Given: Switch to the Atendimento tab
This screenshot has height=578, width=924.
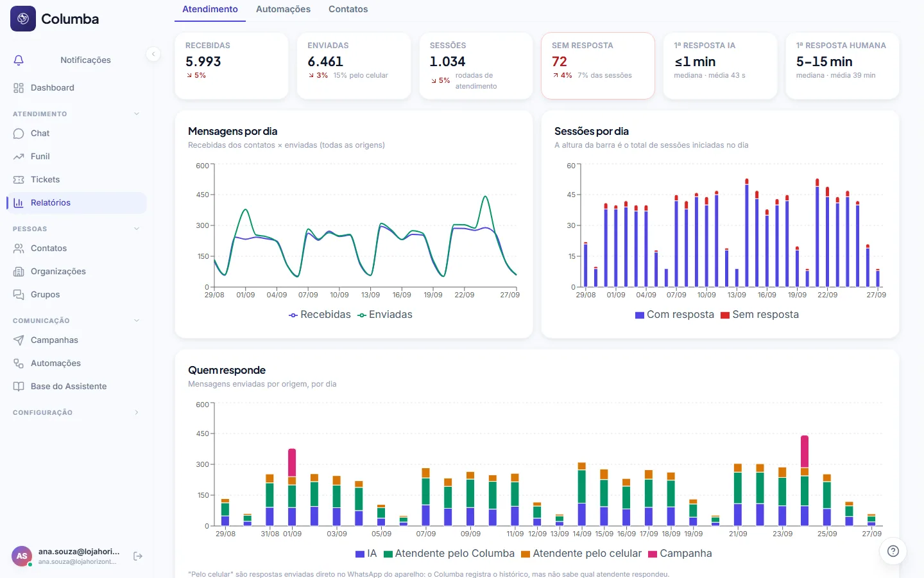Looking at the screenshot, I should tap(210, 10).
